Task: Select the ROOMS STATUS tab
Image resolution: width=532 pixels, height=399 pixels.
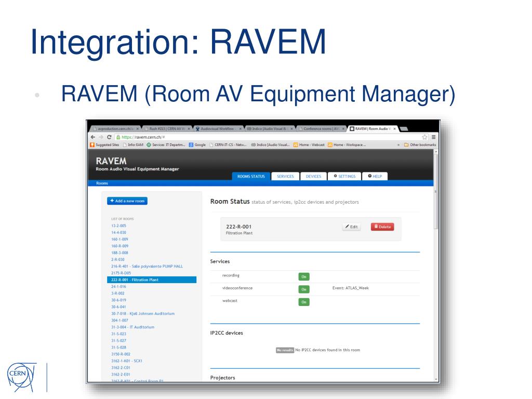Action: coord(251,177)
